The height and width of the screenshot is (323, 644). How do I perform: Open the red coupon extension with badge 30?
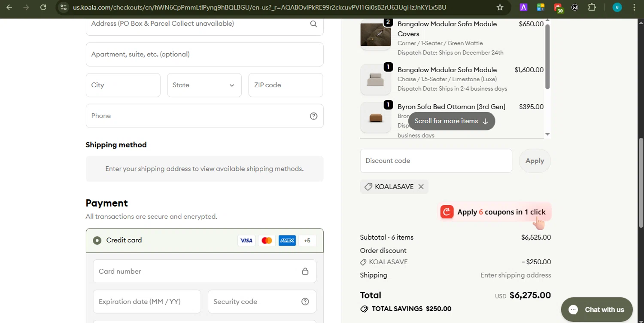tap(558, 8)
